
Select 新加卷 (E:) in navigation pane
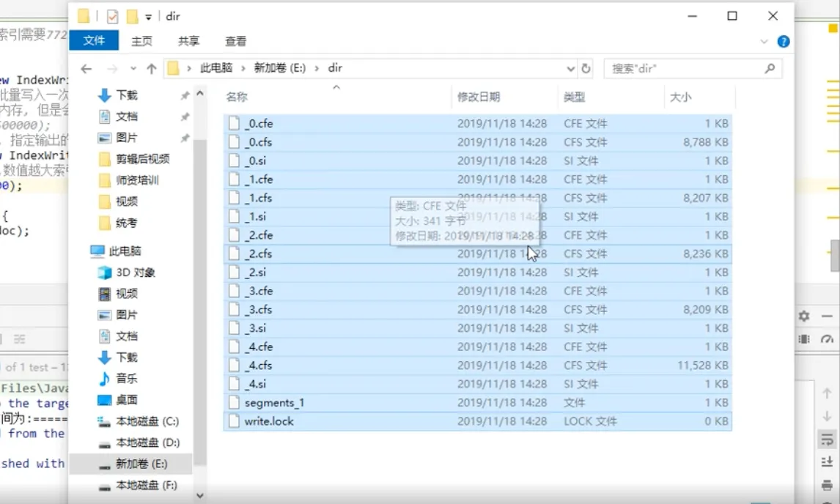141,464
